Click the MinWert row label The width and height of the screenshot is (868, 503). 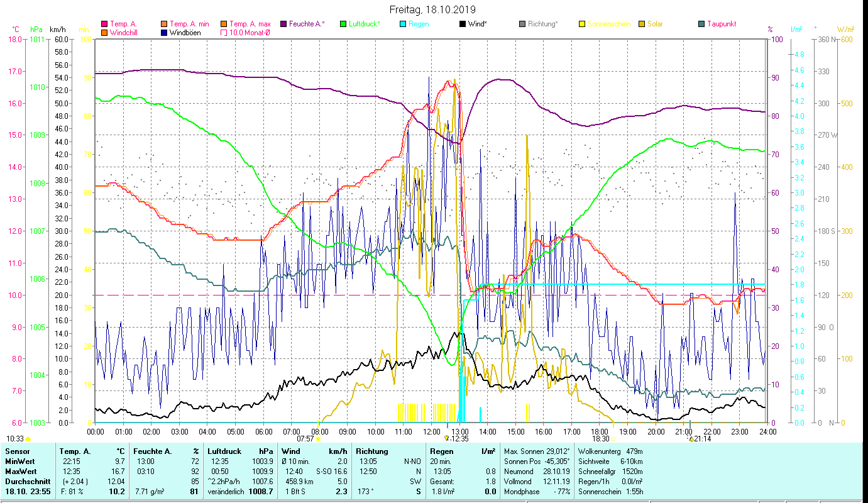pos(21,462)
